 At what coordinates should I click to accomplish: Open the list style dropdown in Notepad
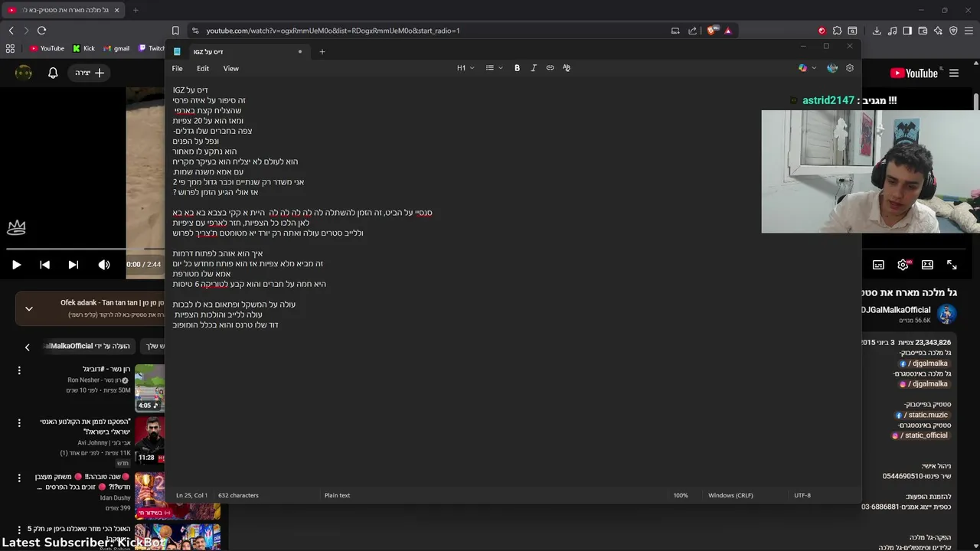495,68
